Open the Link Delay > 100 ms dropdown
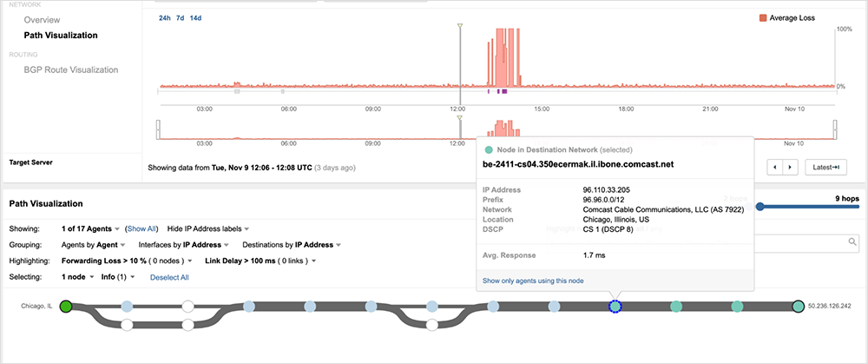The height and width of the screenshot is (364, 868). click(x=260, y=261)
